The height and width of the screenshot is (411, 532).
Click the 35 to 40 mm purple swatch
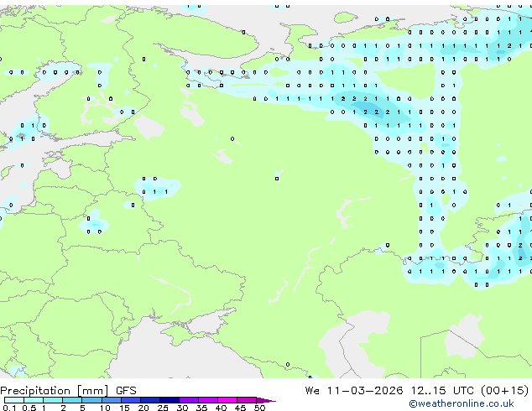tap(208, 400)
